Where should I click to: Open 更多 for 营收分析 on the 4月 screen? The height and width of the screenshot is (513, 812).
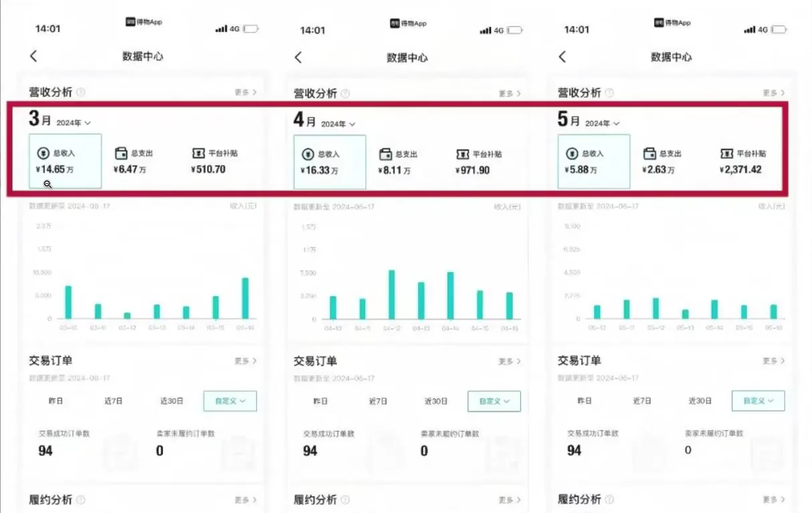coord(510,94)
